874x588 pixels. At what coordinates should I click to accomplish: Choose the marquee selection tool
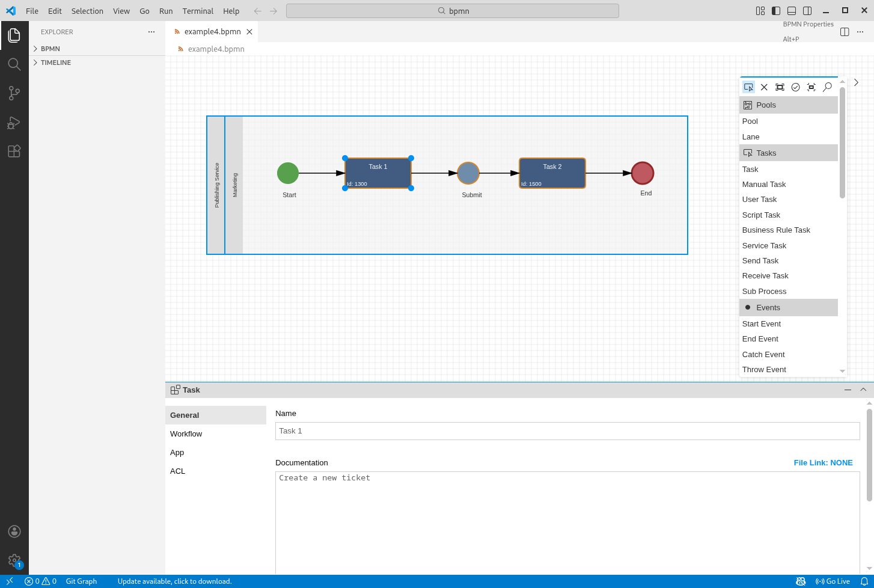(780, 87)
